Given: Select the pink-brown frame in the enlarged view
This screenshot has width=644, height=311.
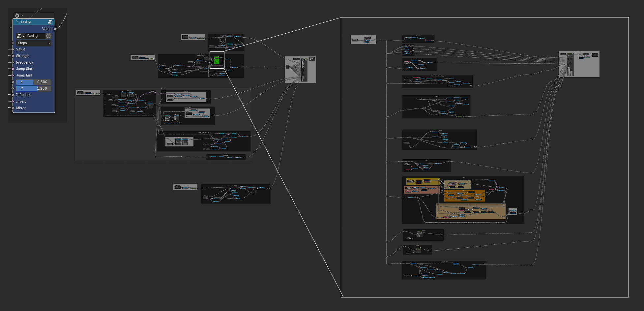Looking at the screenshot, I should pos(422,189).
